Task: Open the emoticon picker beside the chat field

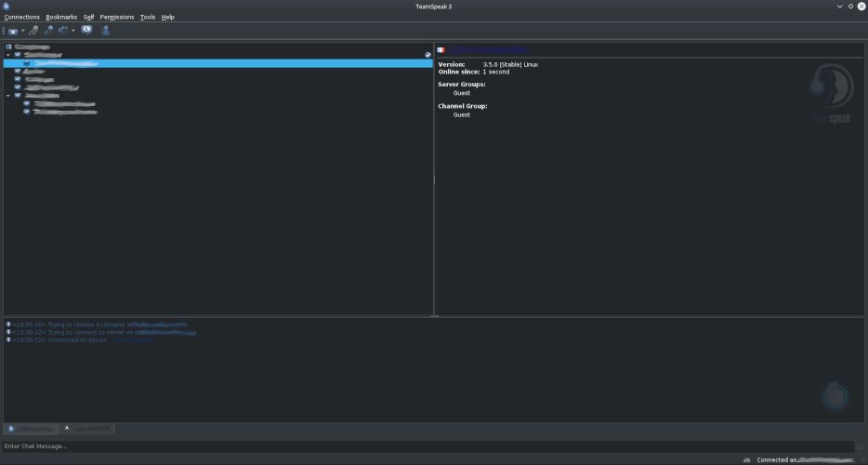Action: 860,446
